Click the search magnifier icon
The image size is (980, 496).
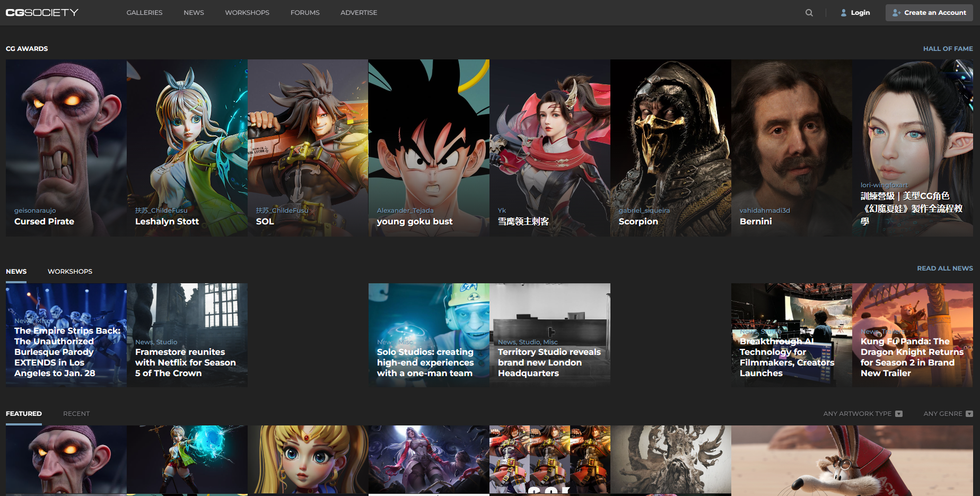click(809, 13)
